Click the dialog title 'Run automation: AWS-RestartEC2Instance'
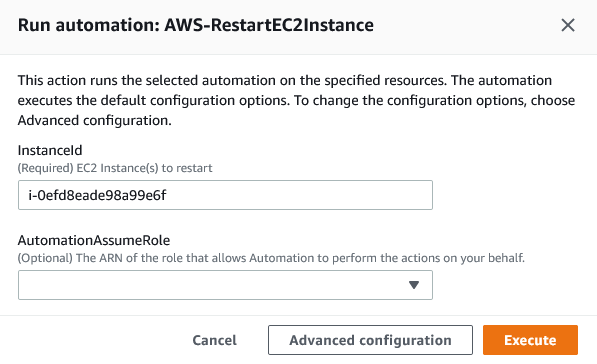This screenshot has height=364, width=597. (x=196, y=25)
